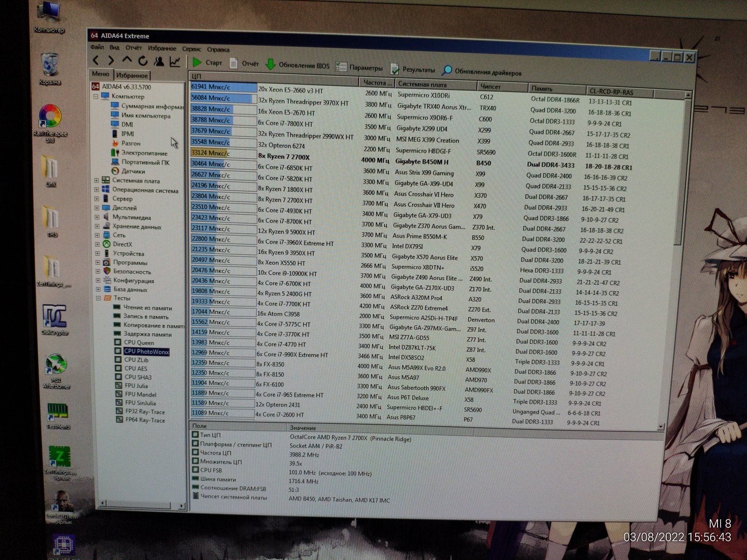Screen dimensions: 747x560
Task: Go back with the left arrow toolbar icon
Action: (96, 60)
